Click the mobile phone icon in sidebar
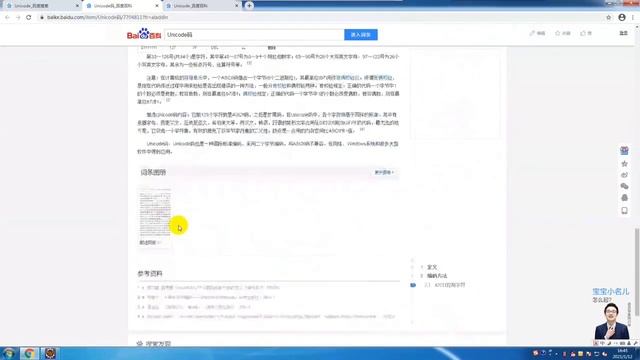The height and width of the screenshot is (360, 640). coord(624,211)
